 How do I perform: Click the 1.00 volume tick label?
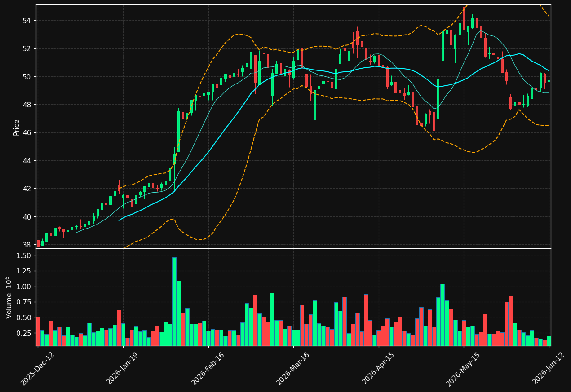tap(24, 286)
